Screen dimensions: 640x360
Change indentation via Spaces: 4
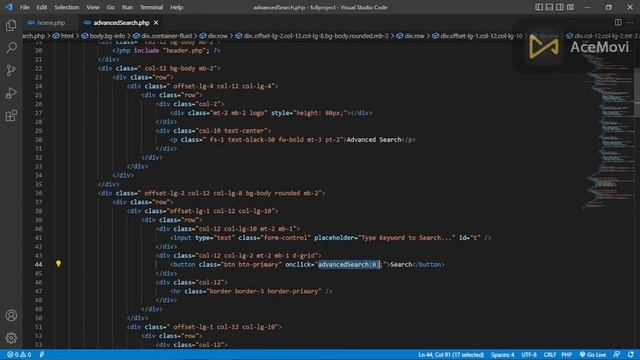(502, 355)
